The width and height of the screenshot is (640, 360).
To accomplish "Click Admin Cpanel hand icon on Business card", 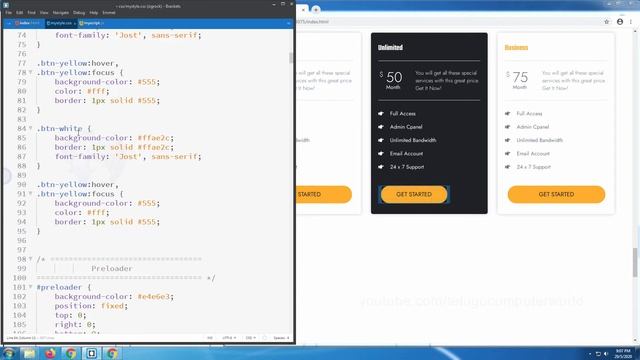I will click(x=507, y=127).
